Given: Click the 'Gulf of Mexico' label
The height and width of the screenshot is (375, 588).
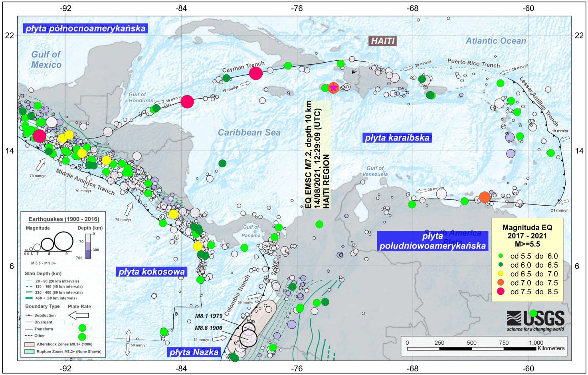Looking at the screenshot, I should (x=46, y=60).
